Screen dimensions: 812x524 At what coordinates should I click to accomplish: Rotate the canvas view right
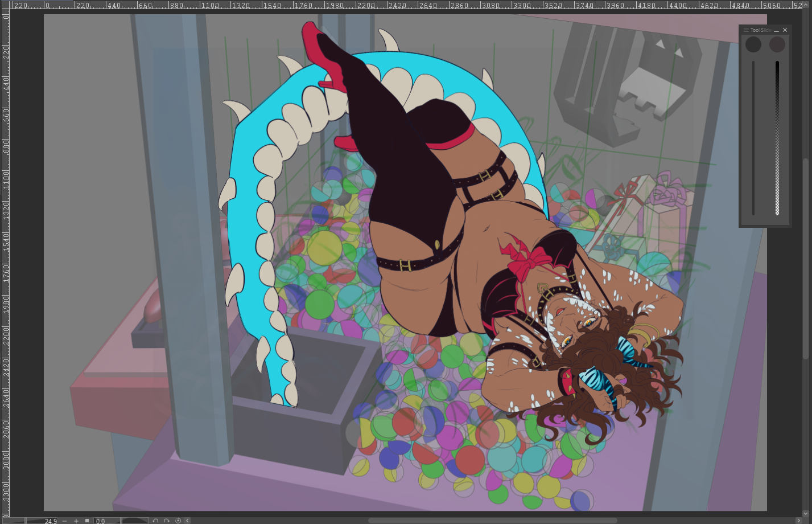click(167, 521)
